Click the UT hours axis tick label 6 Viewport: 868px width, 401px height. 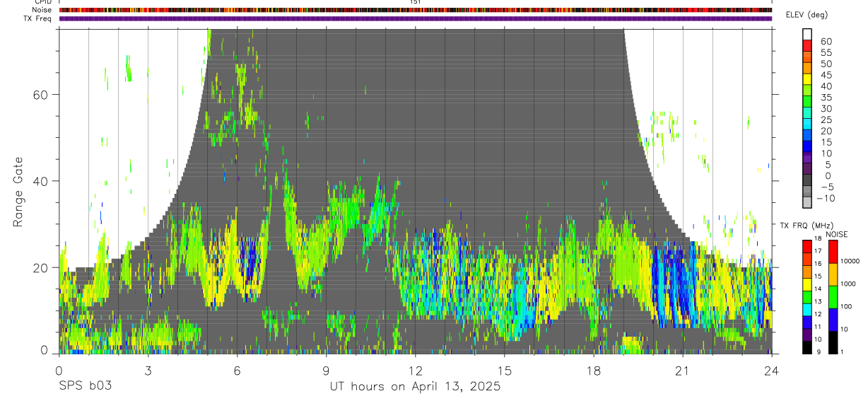point(237,370)
